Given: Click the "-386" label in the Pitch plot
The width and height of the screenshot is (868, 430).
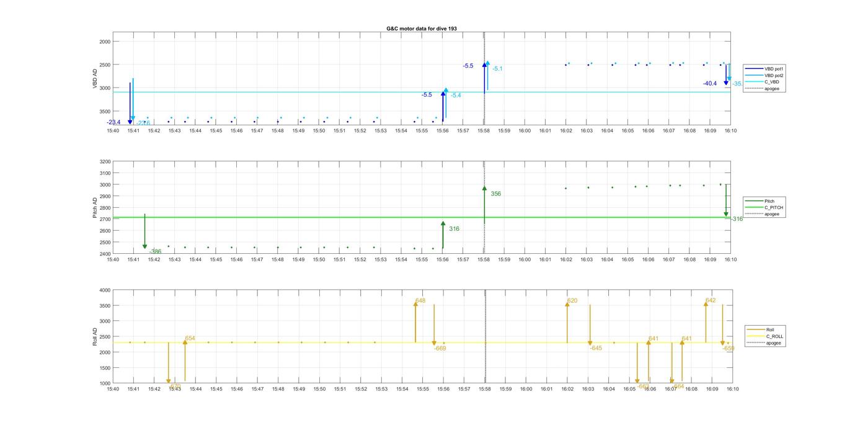Looking at the screenshot, I should [155, 251].
